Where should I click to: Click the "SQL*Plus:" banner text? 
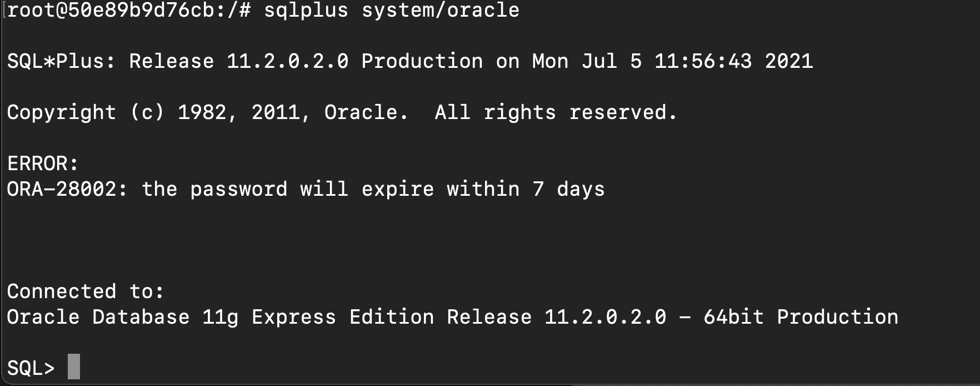click(x=61, y=61)
